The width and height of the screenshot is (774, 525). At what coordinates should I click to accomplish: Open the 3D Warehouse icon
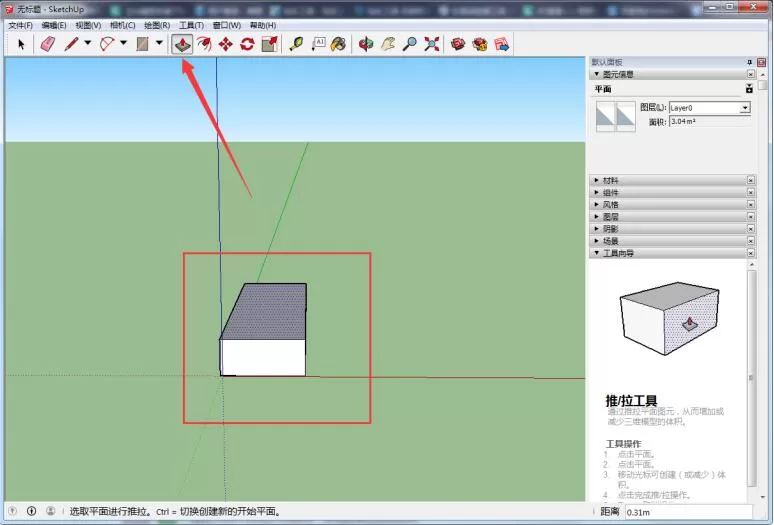click(x=458, y=44)
